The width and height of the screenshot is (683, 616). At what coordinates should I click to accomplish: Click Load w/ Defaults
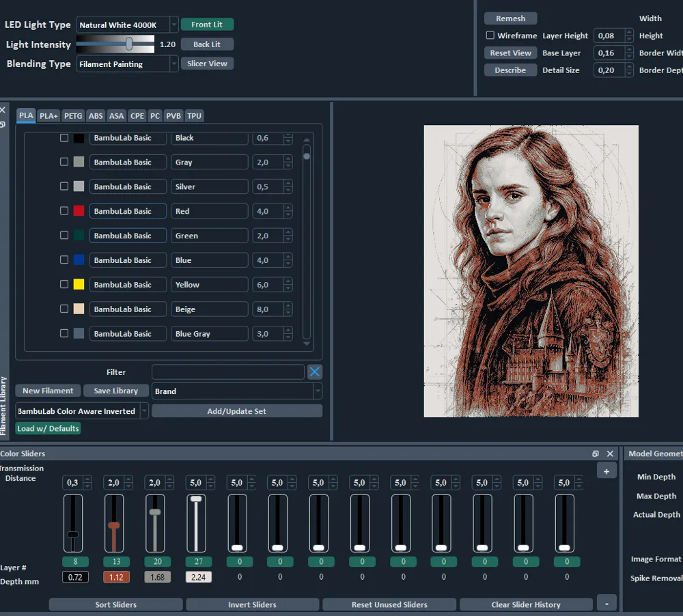[x=48, y=428]
